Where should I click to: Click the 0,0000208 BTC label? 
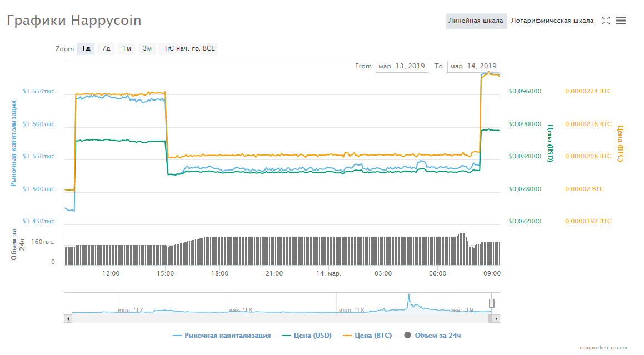(x=588, y=157)
